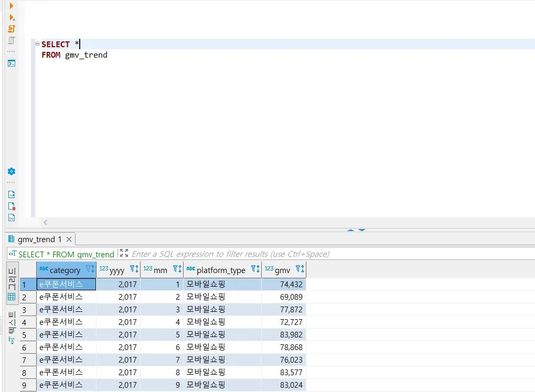Click the gmv column header
Image resolution: width=535 pixels, height=392 pixels.
(283, 270)
